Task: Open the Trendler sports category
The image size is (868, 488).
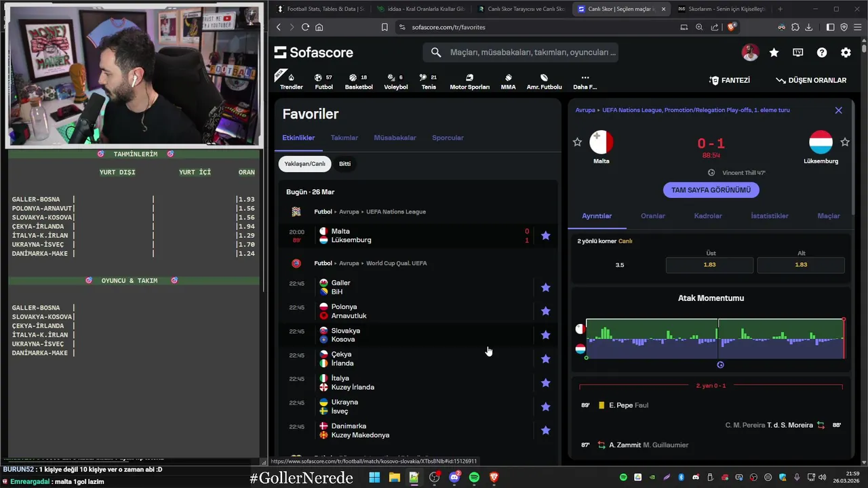Action: point(292,81)
